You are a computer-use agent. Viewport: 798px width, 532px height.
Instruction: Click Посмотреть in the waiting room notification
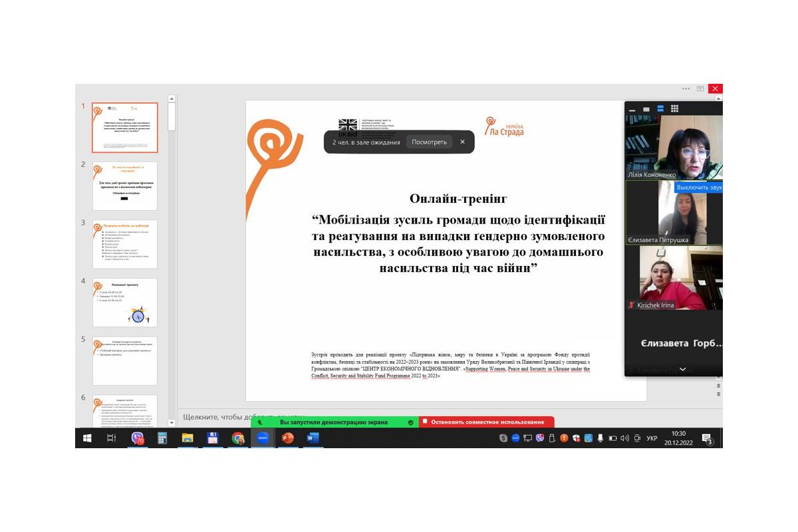tap(429, 142)
